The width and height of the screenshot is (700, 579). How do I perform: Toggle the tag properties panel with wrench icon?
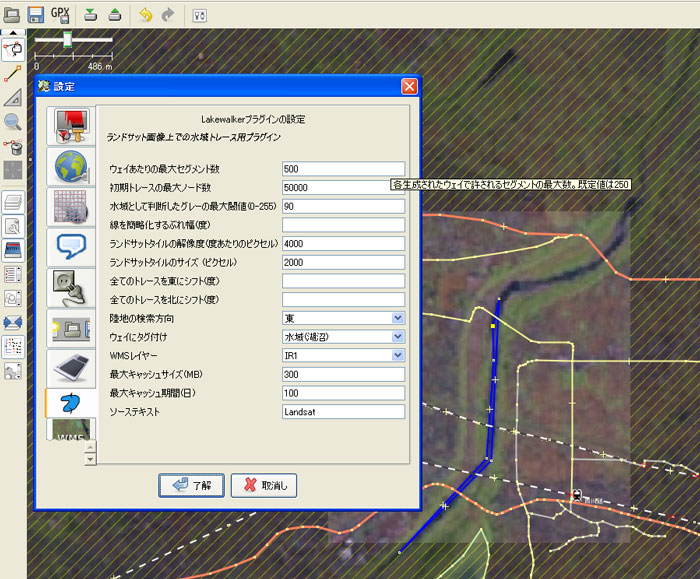point(13,226)
